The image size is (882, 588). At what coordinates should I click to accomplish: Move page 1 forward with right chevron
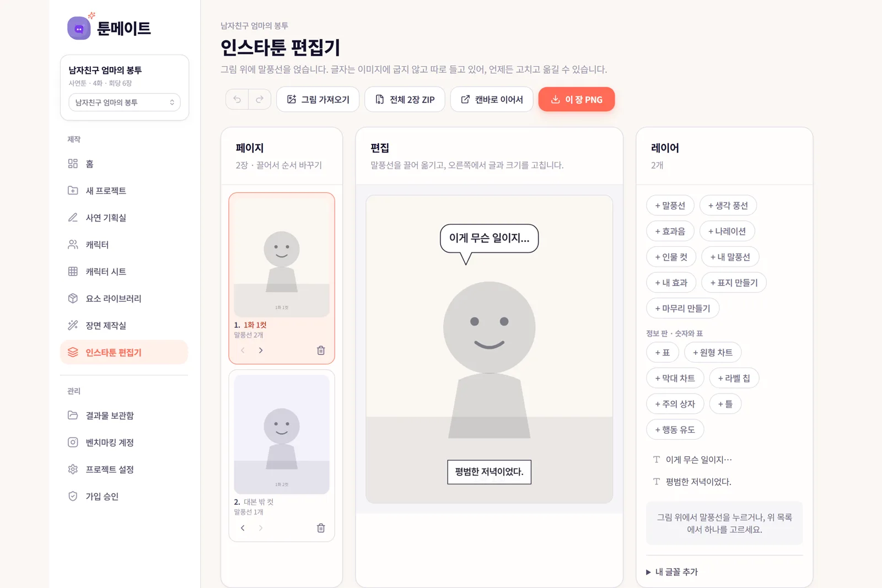point(261,350)
